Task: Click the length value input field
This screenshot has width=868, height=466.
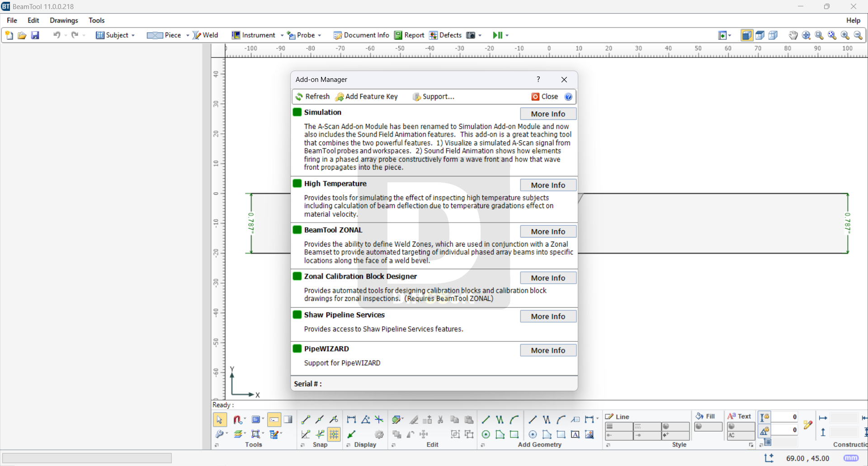Action: pos(784,417)
